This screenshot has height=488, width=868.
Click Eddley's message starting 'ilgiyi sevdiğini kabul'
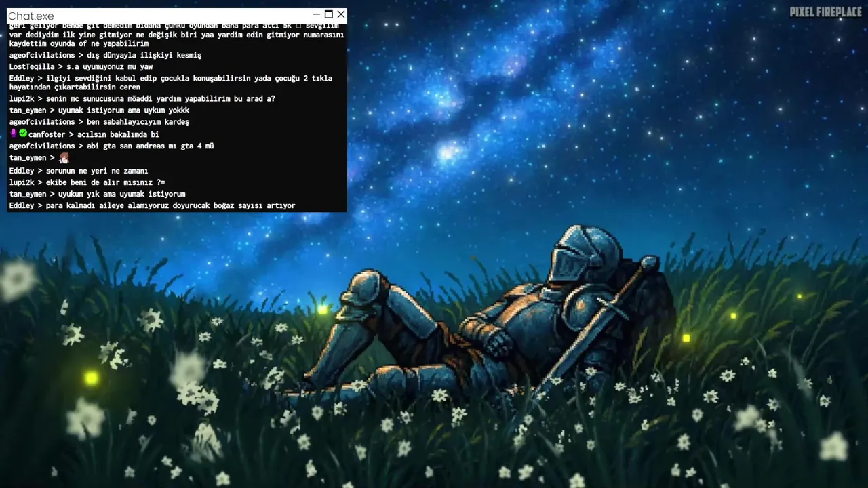click(x=171, y=83)
